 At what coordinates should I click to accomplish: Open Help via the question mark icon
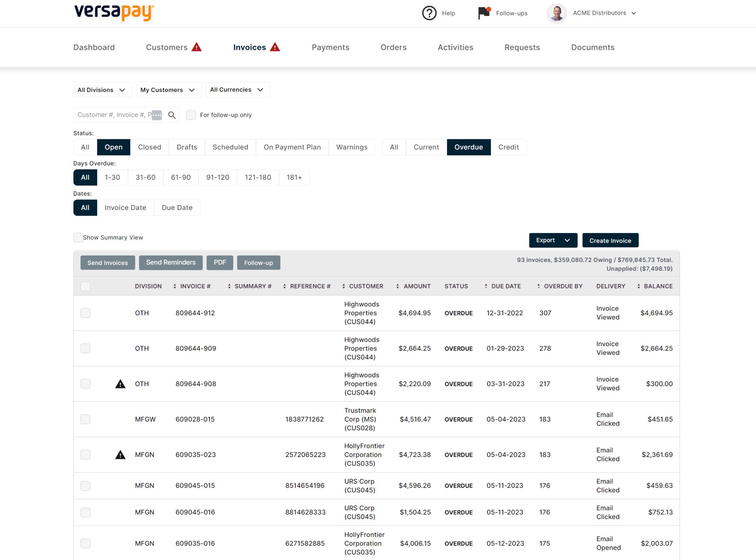coord(429,13)
